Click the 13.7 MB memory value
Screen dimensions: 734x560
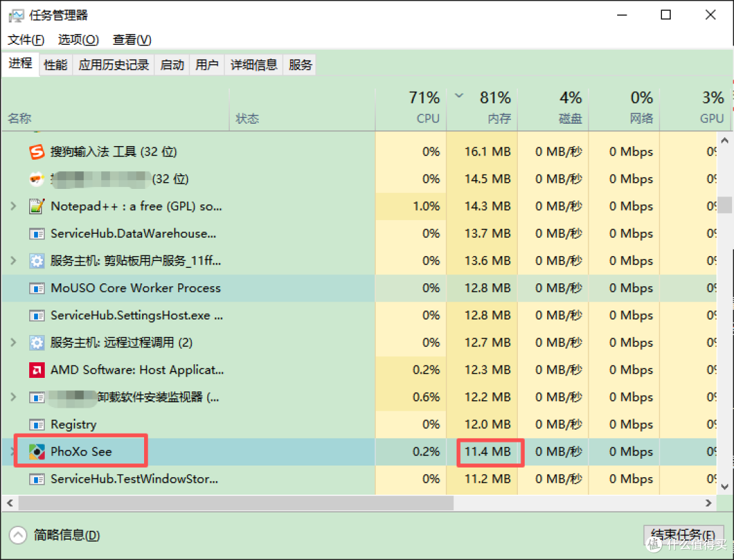click(x=487, y=234)
